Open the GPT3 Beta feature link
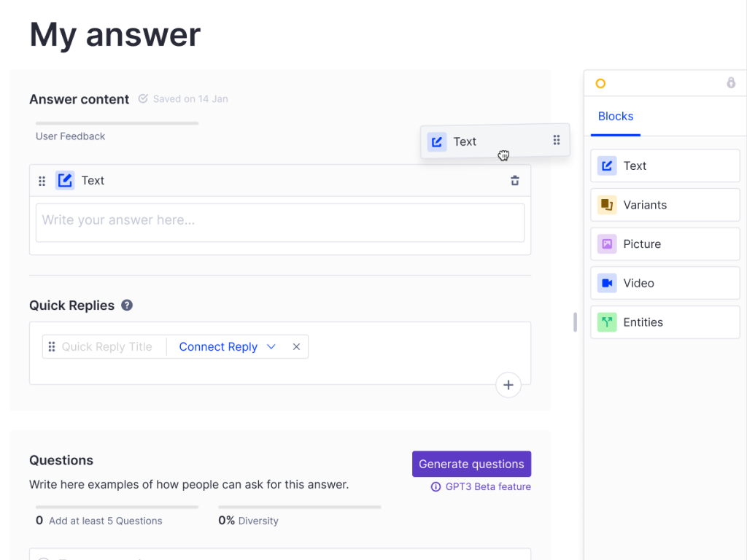Viewport: 747px width, 560px height. pyautogui.click(x=481, y=486)
